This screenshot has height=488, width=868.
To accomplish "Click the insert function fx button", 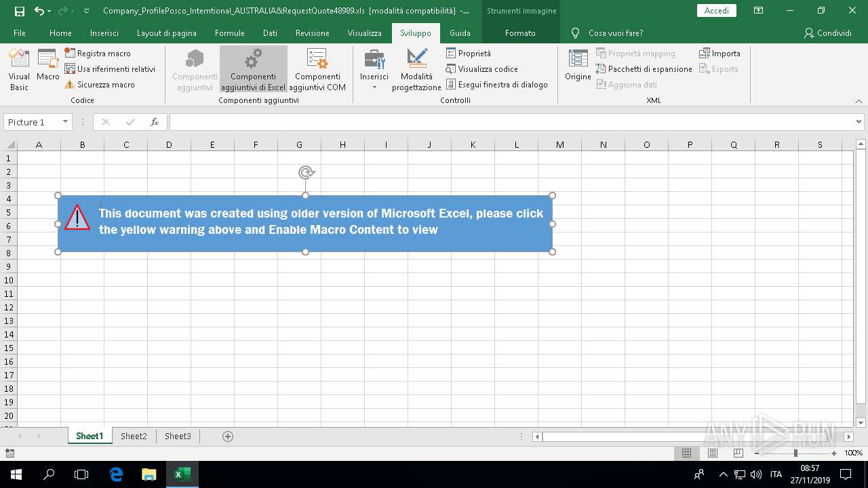I will pos(155,122).
